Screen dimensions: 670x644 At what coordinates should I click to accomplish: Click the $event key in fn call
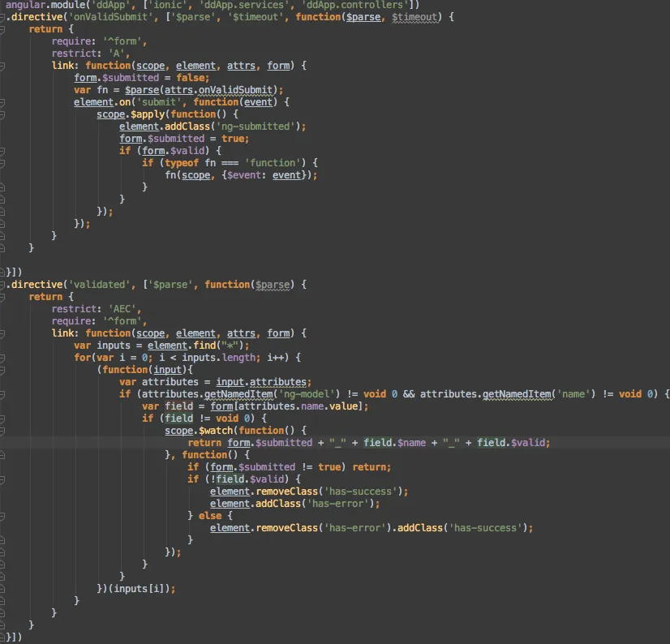(243, 175)
